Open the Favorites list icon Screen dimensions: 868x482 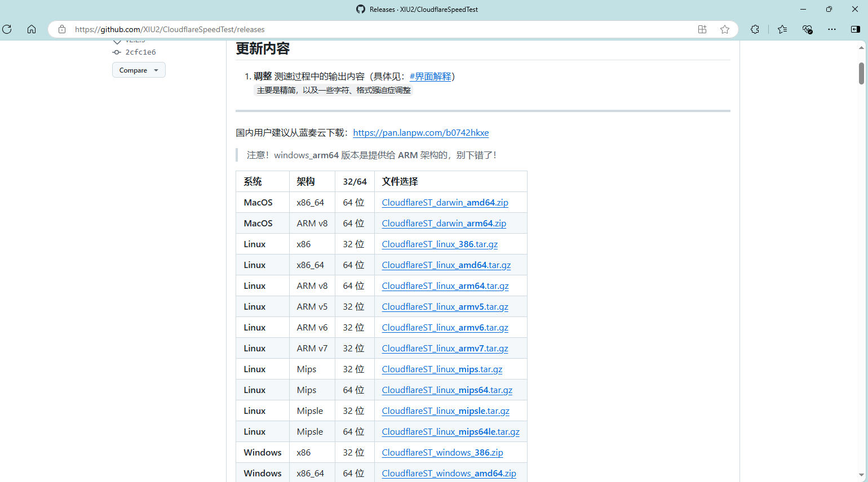tap(782, 29)
